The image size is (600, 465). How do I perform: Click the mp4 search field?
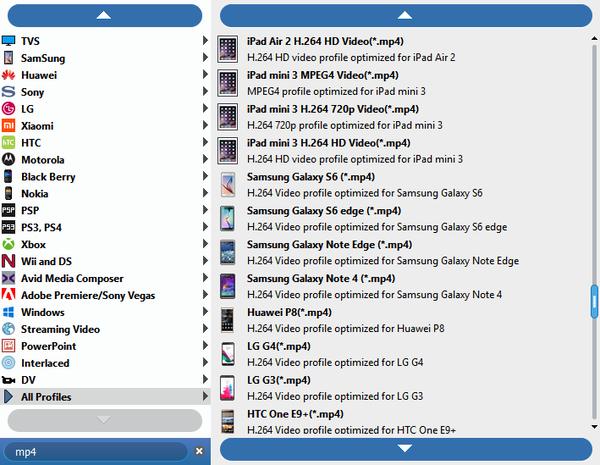[96, 452]
